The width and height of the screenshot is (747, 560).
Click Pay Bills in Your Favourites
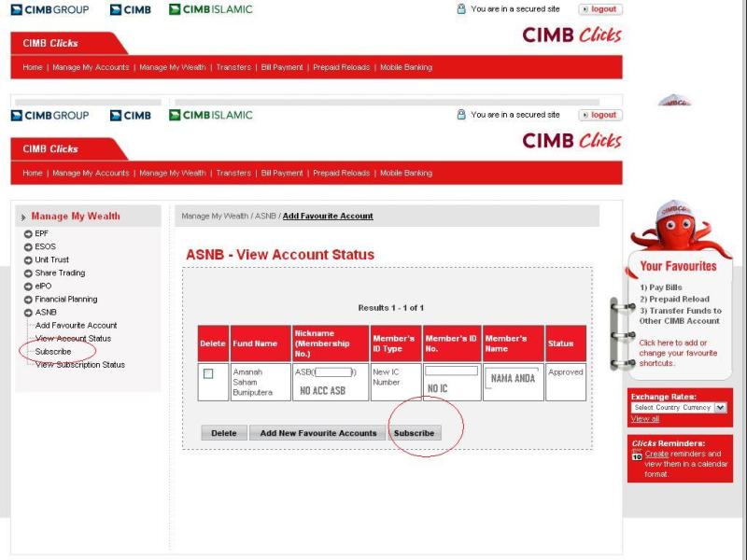click(661, 287)
